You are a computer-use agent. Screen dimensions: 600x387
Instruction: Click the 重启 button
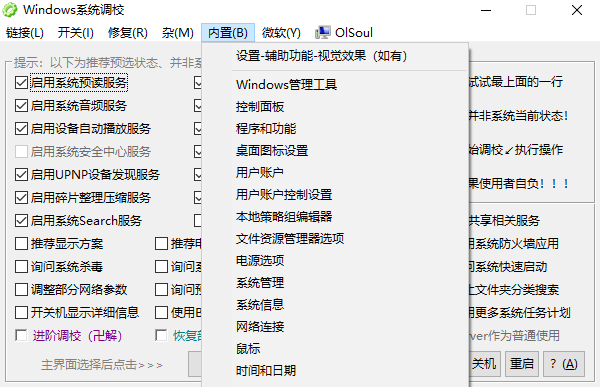tap(522, 364)
